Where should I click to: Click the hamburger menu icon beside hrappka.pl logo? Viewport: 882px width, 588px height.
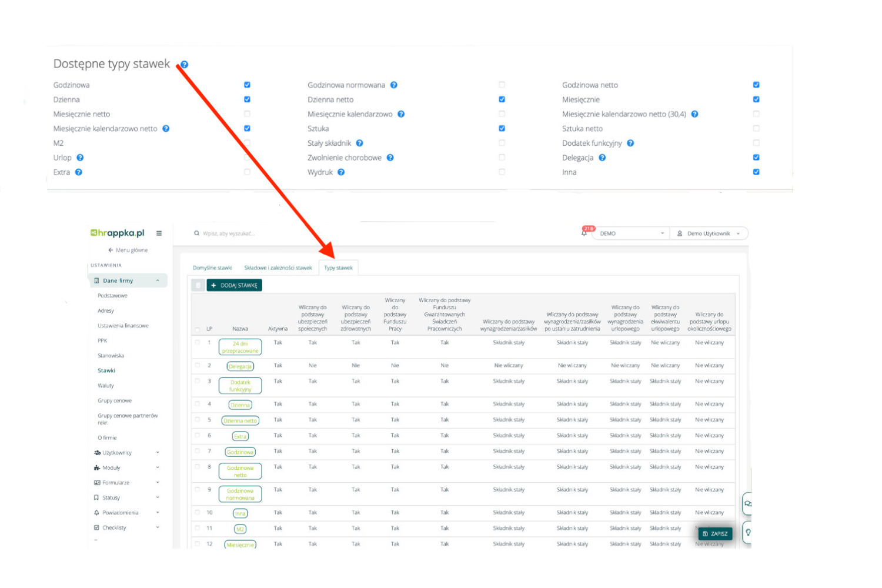tap(159, 233)
